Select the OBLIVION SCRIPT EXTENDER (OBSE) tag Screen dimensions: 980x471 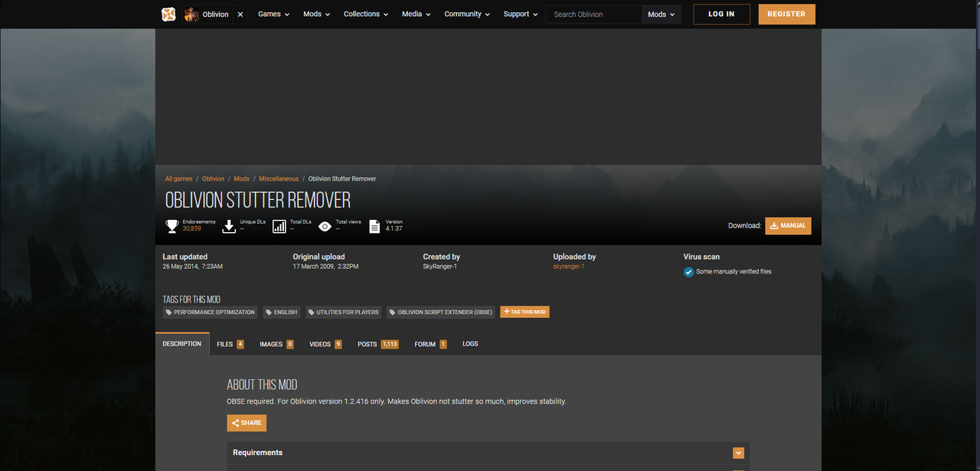coord(441,312)
